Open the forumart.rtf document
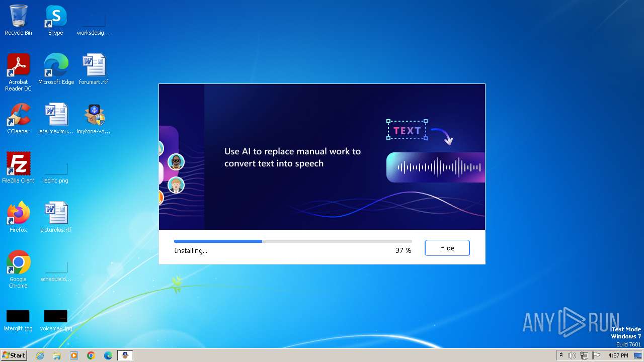This screenshot has width=644, height=362. pyautogui.click(x=94, y=69)
